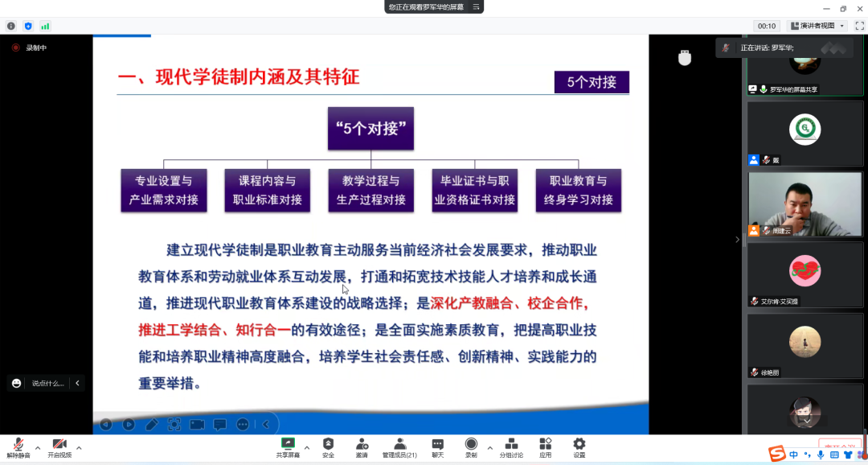Expand audio options arrow beside 解除静音
The height and width of the screenshot is (465, 868).
pyautogui.click(x=38, y=447)
